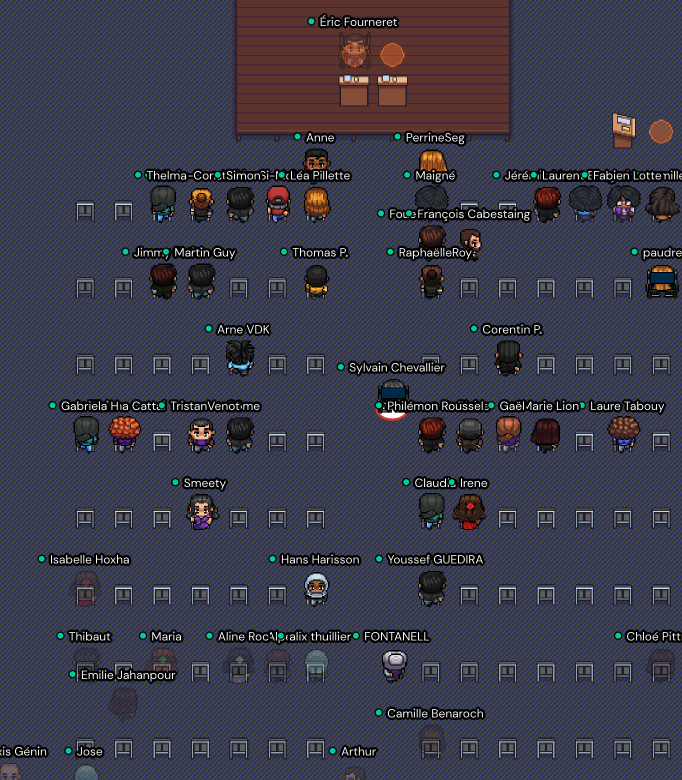Click the Maigné avatar with dark hair
Image resolution: width=682 pixels, height=780 pixels.
point(431,197)
